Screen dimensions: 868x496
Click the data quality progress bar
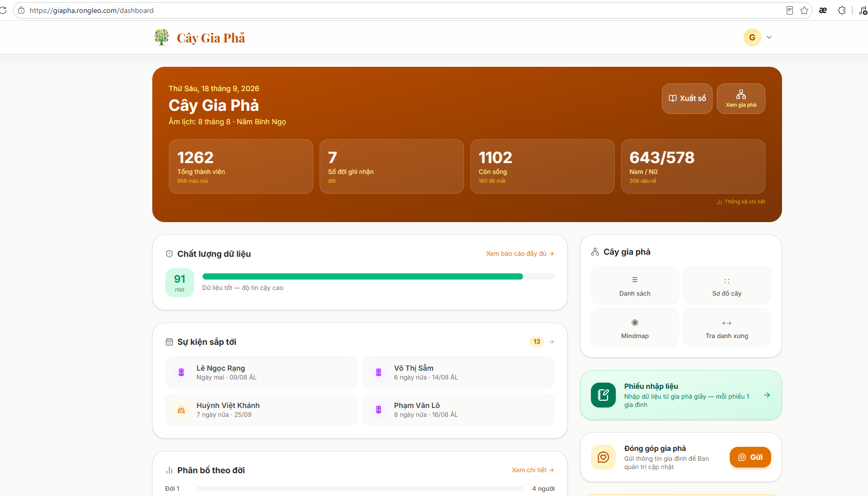tap(379, 276)
